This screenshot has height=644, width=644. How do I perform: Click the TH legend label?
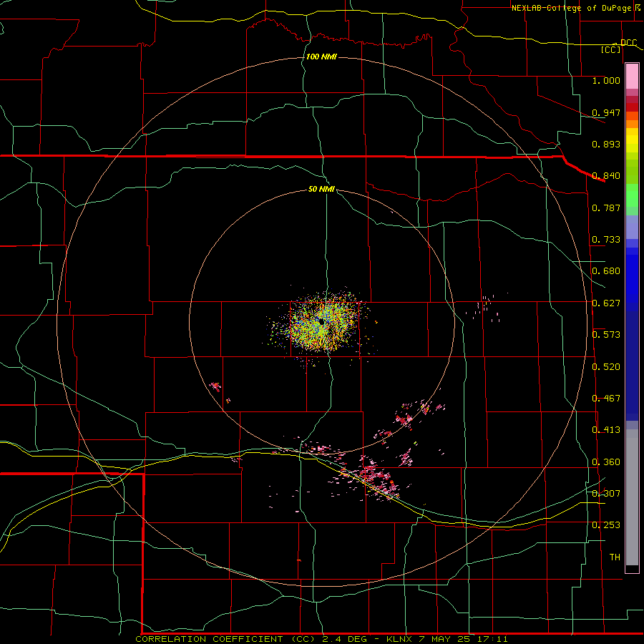pyautogui.click(x=615, y=557)
